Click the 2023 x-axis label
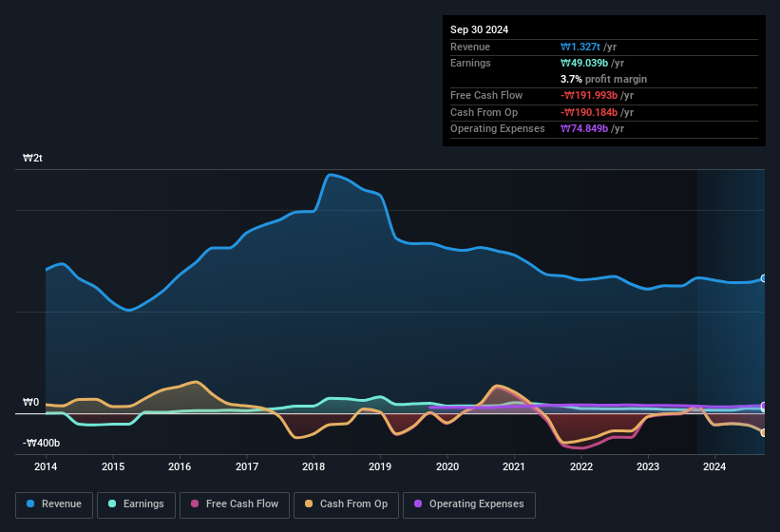Image resolution: width=780 pixels, height=532 pixels. pos(648,466)
